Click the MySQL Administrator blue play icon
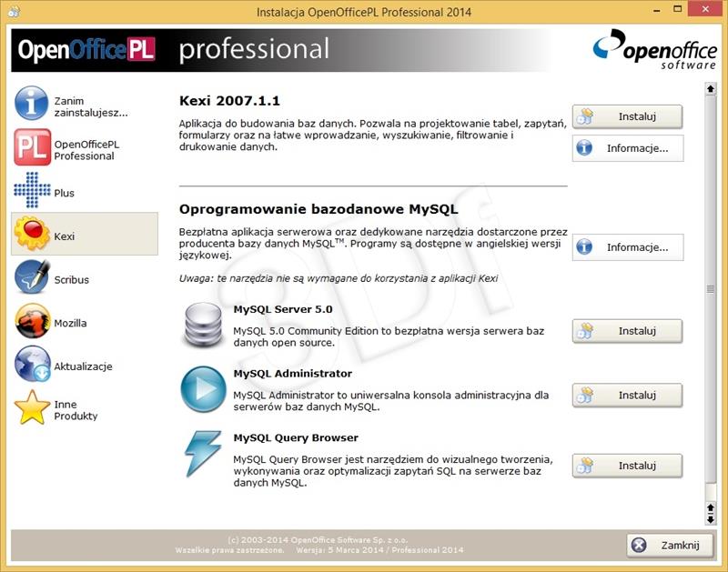 tap(203, 389)
